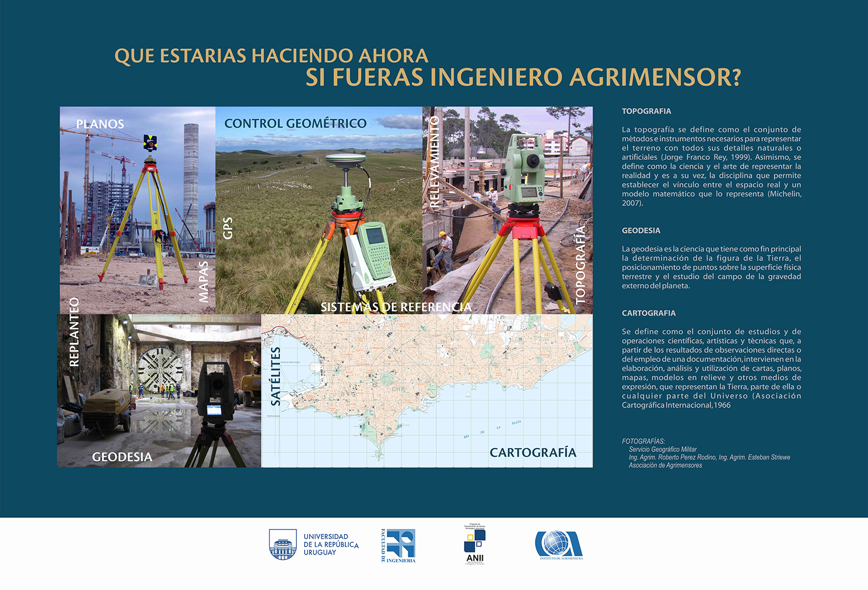
Task: Select the Montevideo cartography map image
Action: [x=427, y=391]
